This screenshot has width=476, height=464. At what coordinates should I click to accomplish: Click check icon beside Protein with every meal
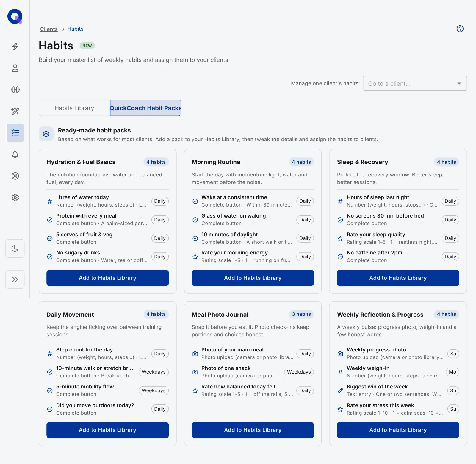50,220
